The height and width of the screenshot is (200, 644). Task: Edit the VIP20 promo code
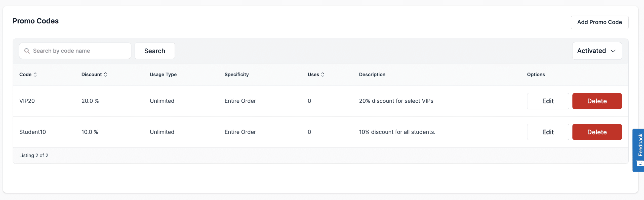pos(548,101)
